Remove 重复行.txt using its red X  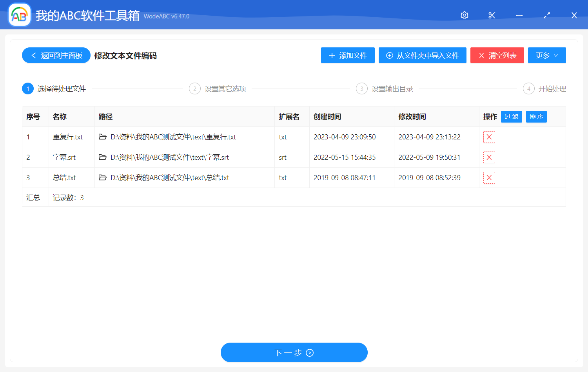pos(489,137)
